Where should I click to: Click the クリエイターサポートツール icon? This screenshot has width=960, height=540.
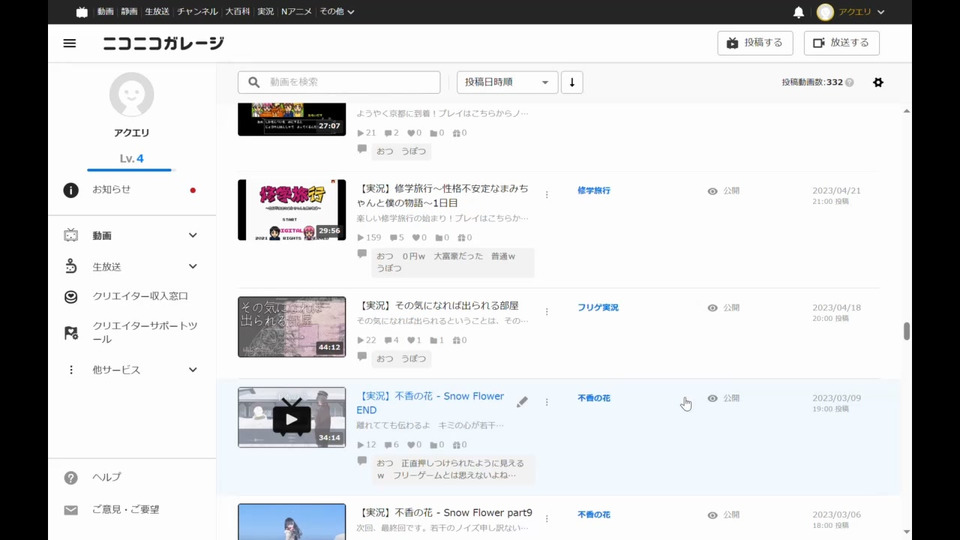pos(71,332)
